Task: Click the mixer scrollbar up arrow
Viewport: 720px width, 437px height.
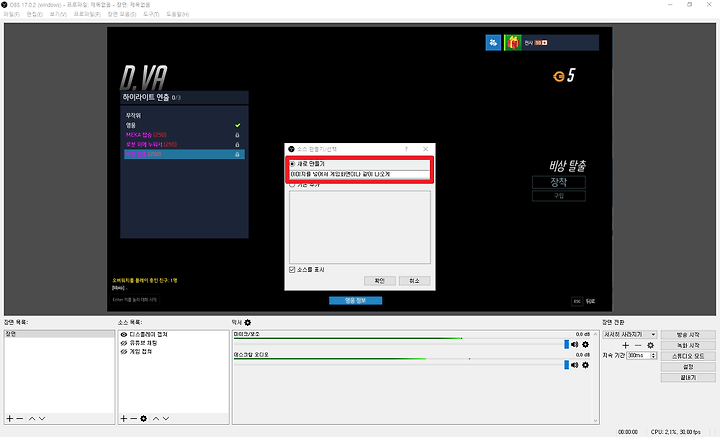Action: [596, 334]
